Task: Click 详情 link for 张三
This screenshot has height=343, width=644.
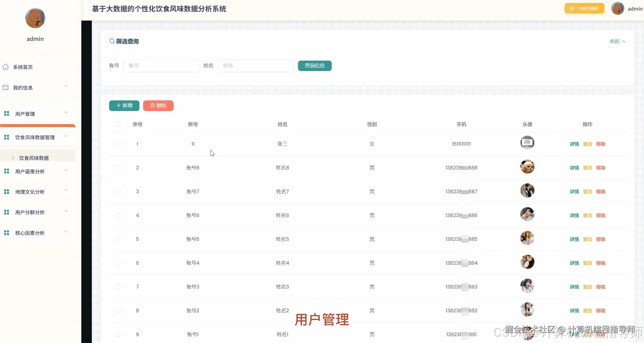Action: pyautogui.click(x=574, y=144)
